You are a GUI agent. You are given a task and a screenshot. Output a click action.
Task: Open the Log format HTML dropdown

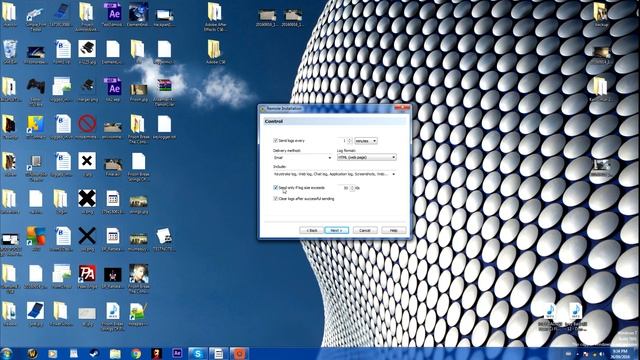[367, 158]
